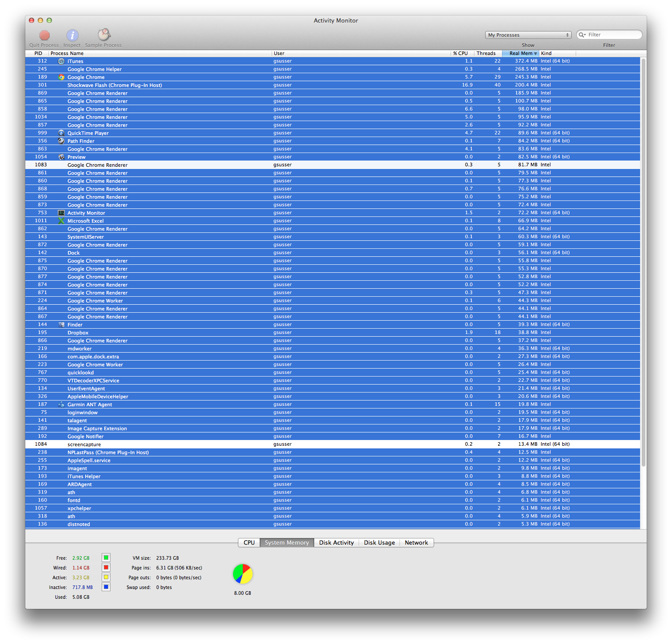Screen dimensions: 672x644
Task: Click the red Wired memory color swatch
Action: click(106, 567)
